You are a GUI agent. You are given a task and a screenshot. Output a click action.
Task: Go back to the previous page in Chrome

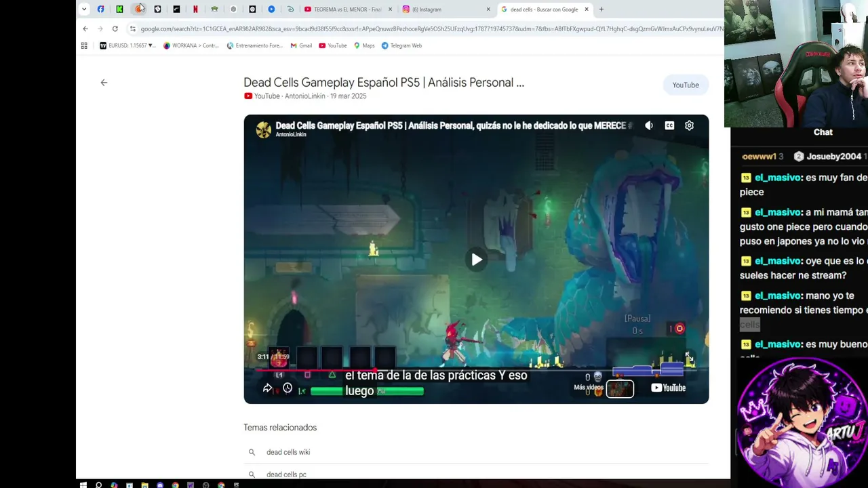click(85, 28)
